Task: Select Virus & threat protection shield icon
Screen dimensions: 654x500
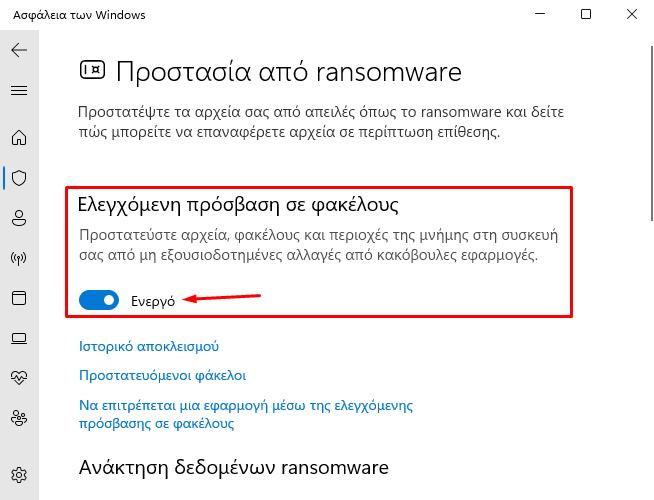Action: (x=19, y=178)
